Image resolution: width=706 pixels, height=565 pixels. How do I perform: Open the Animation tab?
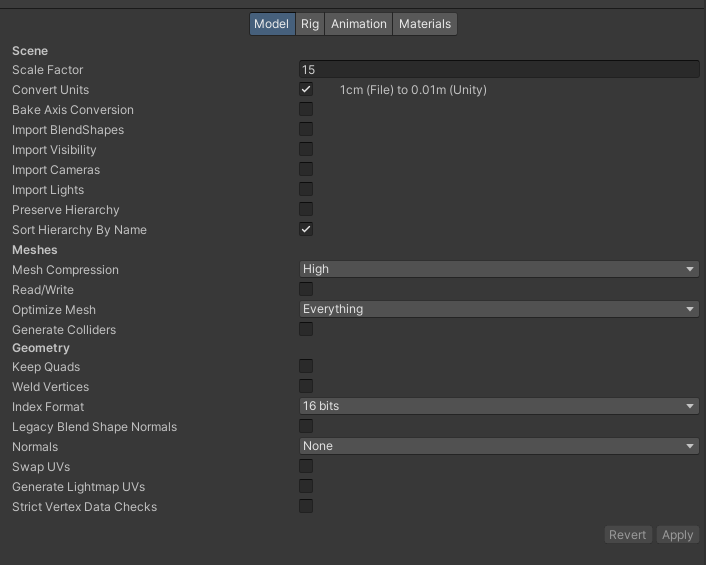359,24
